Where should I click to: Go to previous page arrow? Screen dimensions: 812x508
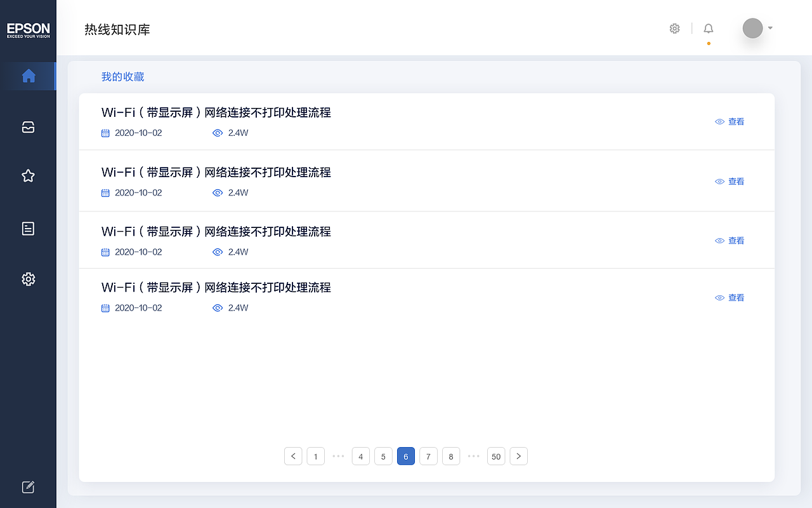click(x=293, y=456)
